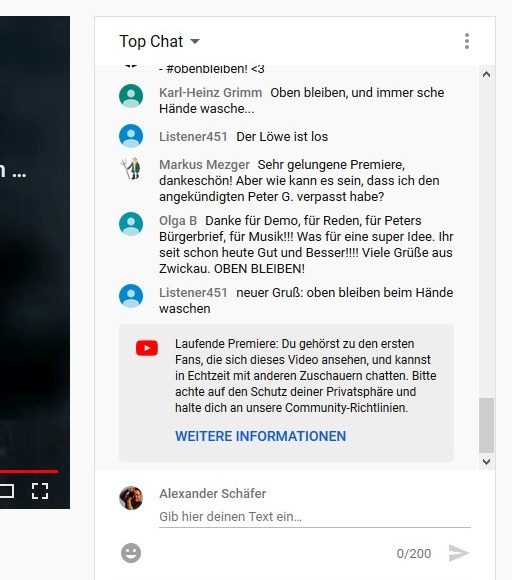Open the WEITERE INFORMATIONEN link
The image size is (512, 580).
pyautogui.click(x=261, y=436)
